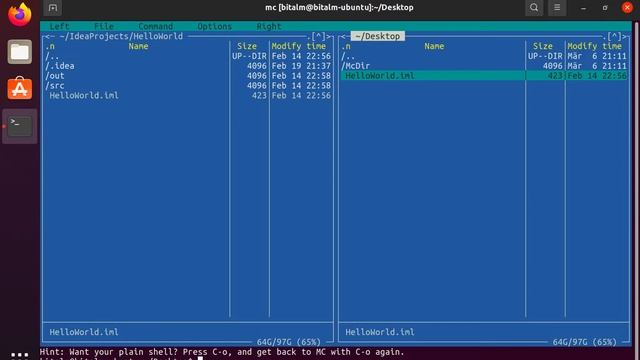Open left panel history list caret
Viewport: 640px width, 360px height.
(x=319, y=37)
